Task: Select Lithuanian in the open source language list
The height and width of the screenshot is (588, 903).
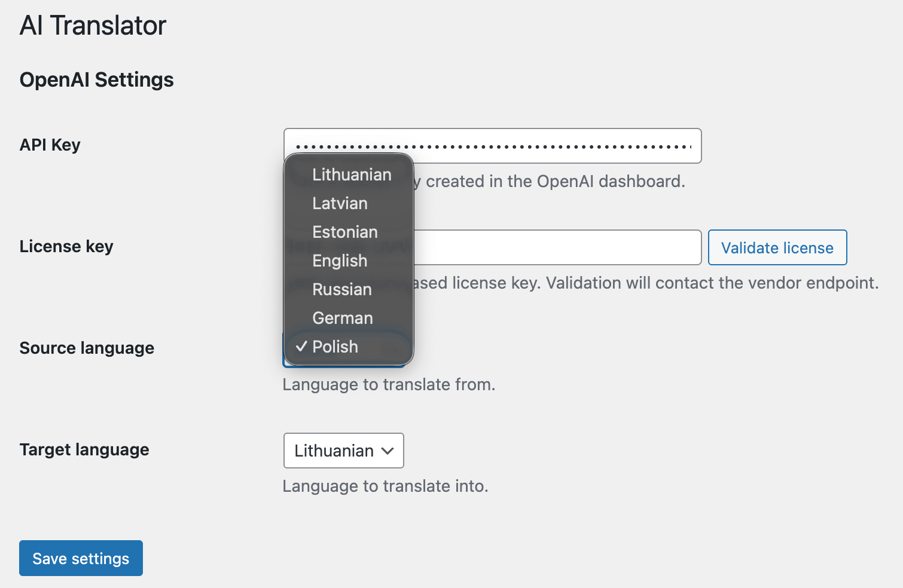Action: click(x=351, y=174)
